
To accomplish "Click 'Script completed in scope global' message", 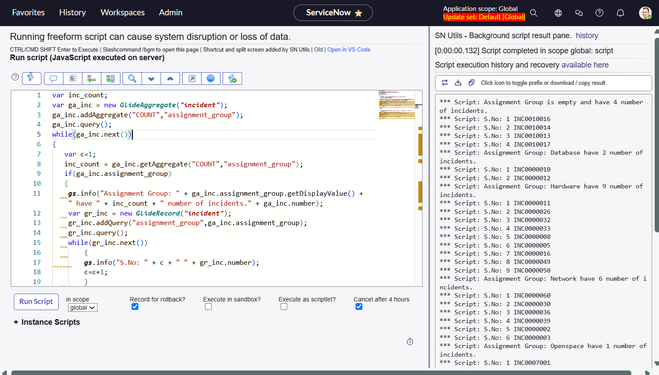I will (x=524, y=51).
